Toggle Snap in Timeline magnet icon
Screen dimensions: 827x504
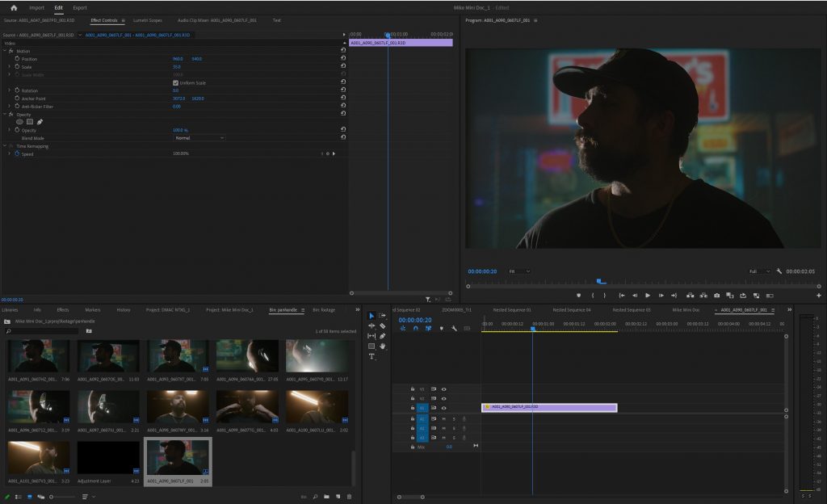click(x=416, y=329)
